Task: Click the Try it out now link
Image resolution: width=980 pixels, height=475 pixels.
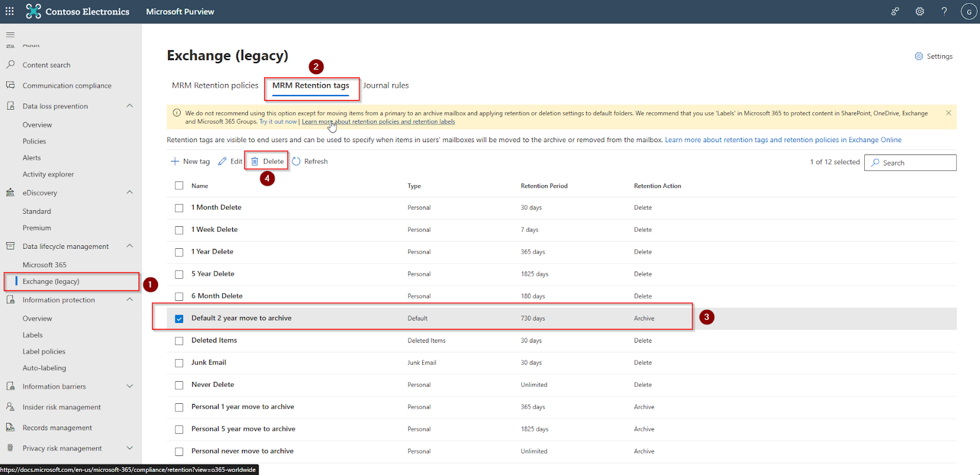Action: pyautogui.click(x=278, y=121)
